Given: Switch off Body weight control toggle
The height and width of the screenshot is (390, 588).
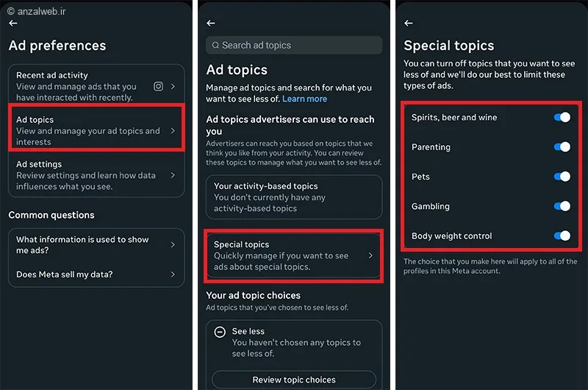Looking at the screenshot, I should click(x=562, y=236).
